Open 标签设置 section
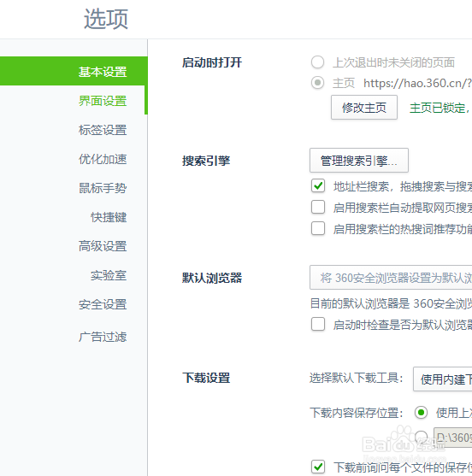This screenshot has width=472, height=476. click(x=103, y=130)
